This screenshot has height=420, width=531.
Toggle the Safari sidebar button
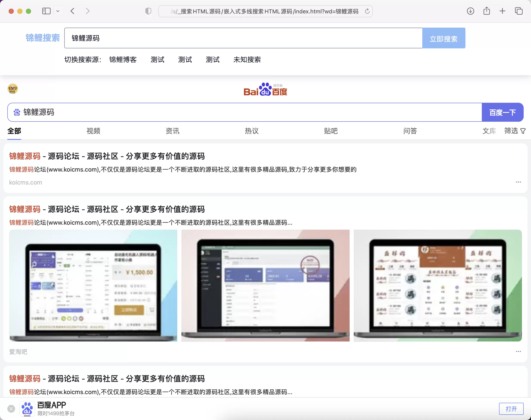click(46, 11)
